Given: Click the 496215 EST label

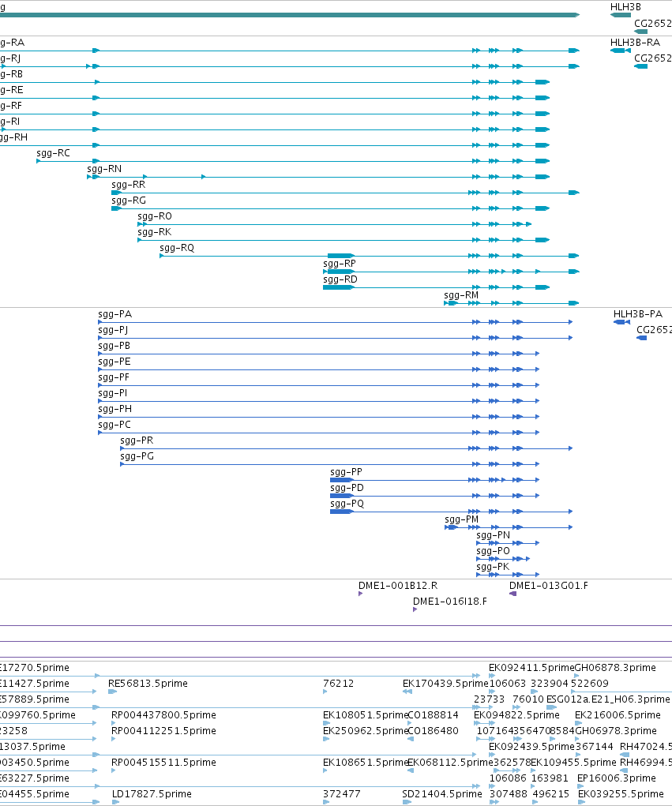Looking at the screenshot, I should coord(550,794).
